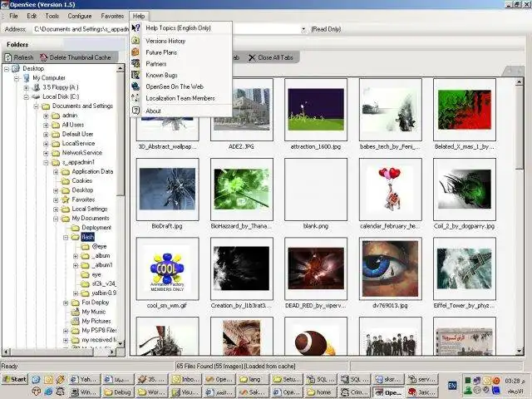This screenshot has height=399, width=532.
Task: Click the Versions History icon in Help menu
Action: (x=136, y=40)
